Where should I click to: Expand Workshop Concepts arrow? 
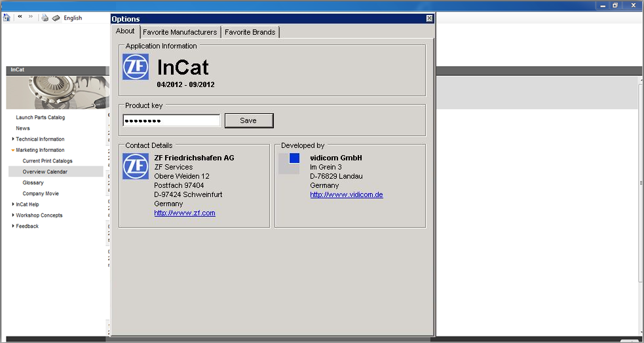(13, 215)
